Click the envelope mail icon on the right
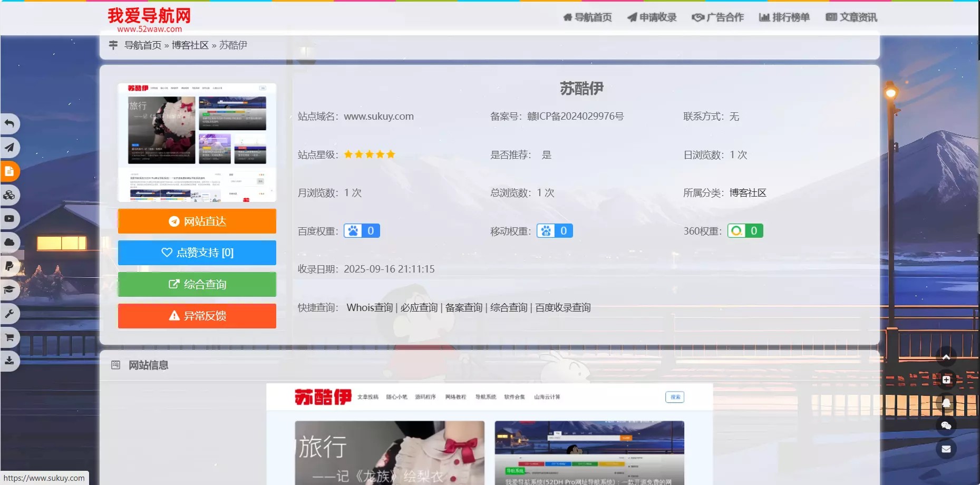This screenshot has height=485, width=980. pyautogui.click(x=946, y=449)
